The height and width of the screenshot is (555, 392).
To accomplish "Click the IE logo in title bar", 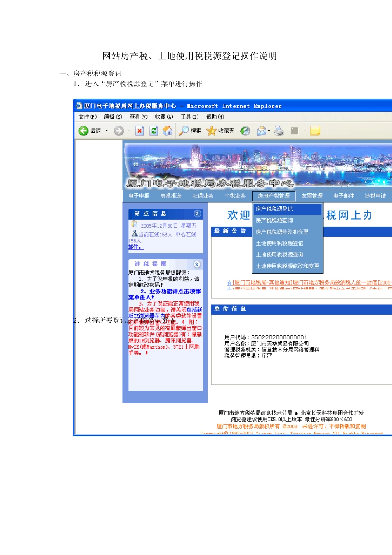I will tap(79, 106).
